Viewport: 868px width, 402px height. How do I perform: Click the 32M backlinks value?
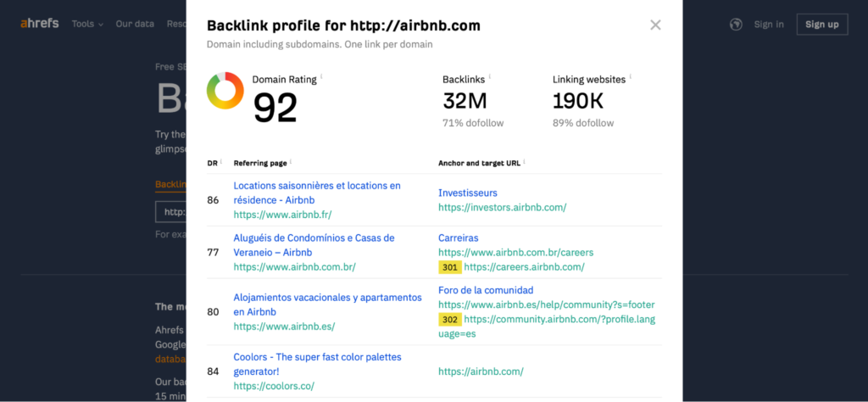pos(465,101)
